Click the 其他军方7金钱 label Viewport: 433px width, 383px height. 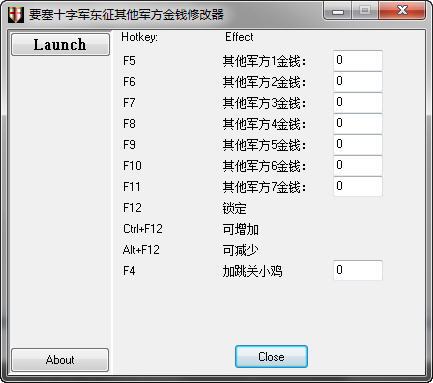point(265,188)
